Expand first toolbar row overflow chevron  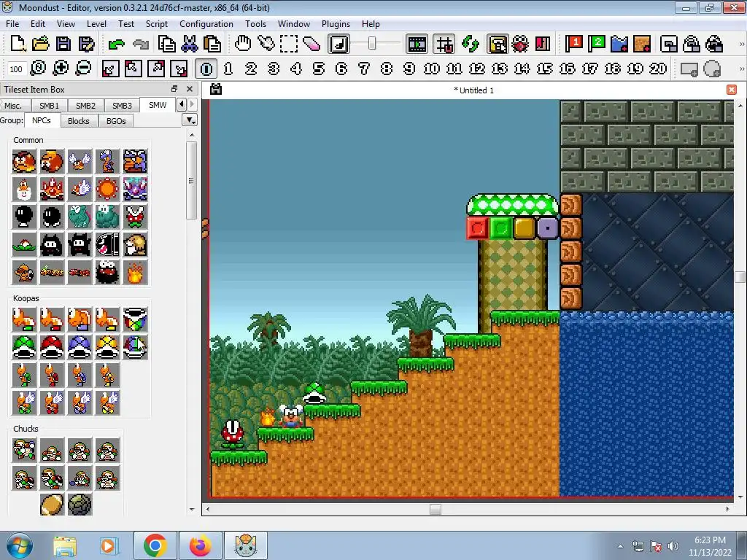741,44
